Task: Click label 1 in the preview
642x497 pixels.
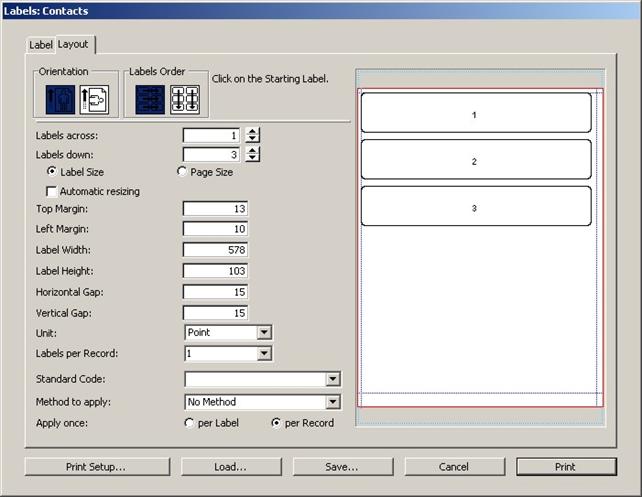Action: [x=475, y=114]
